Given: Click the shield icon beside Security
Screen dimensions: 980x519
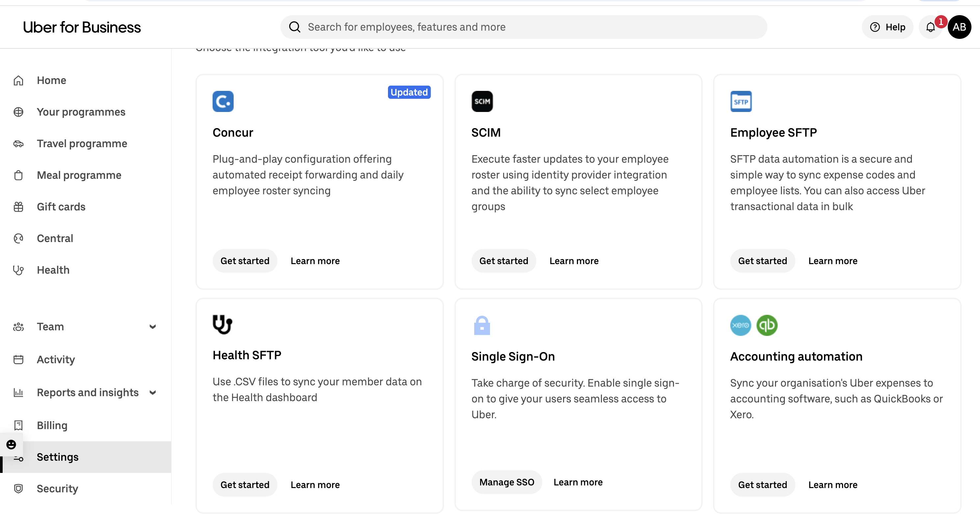Looking at the screenshot, I should pyautogui.click(x=18, y=488).
